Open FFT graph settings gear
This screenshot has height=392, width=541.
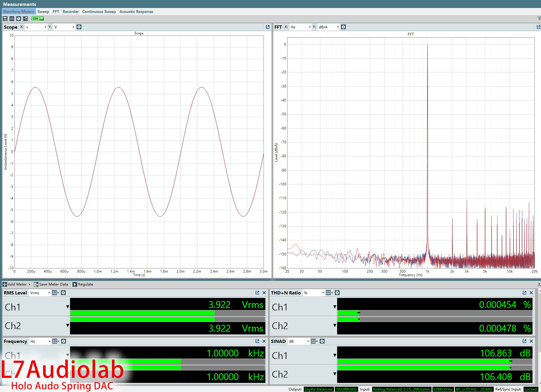tap(343, 27)
